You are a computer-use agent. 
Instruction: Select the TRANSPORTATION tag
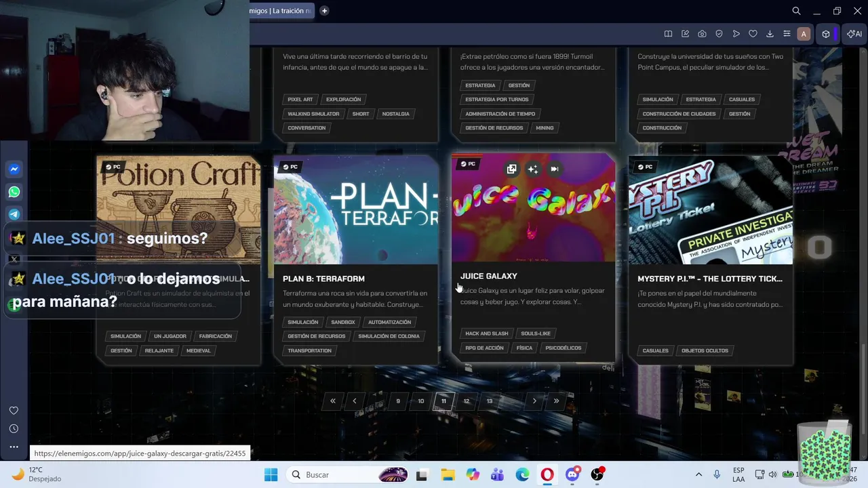pyautogui.click(x=309, y=351)
